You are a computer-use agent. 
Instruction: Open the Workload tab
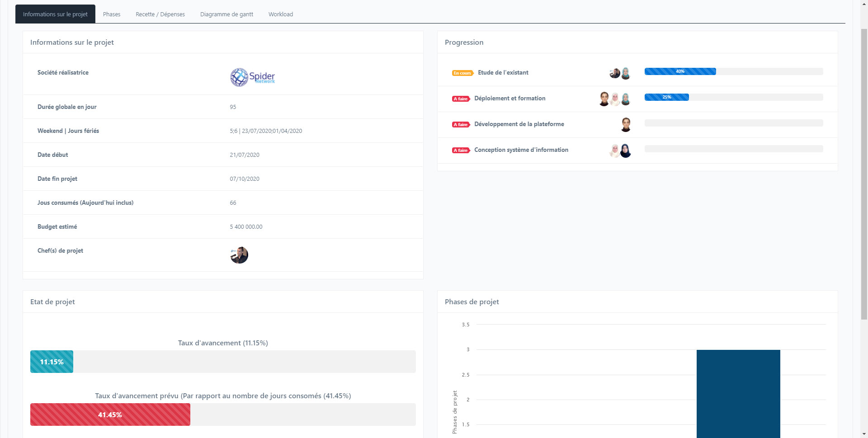281,14
